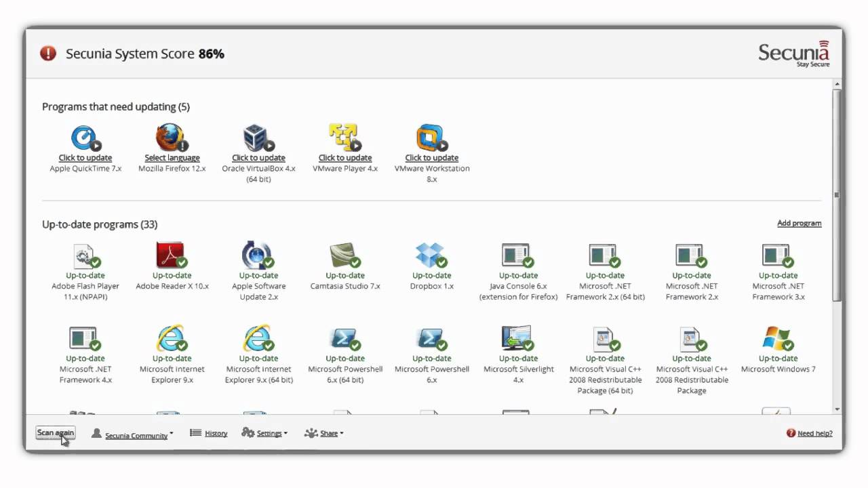Click the scrollbar down arrow
Screen dimensions: 868x488
(837, 409)
